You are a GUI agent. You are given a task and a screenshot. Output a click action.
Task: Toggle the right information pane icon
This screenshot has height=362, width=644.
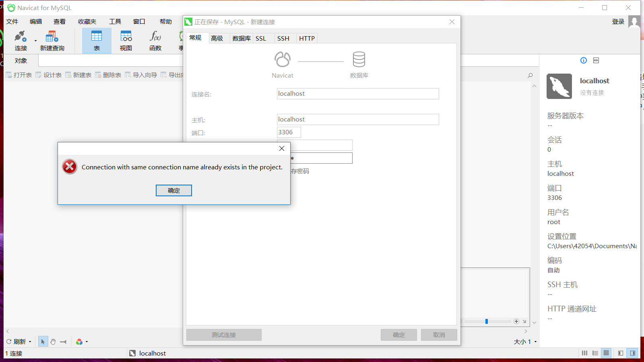633,353
